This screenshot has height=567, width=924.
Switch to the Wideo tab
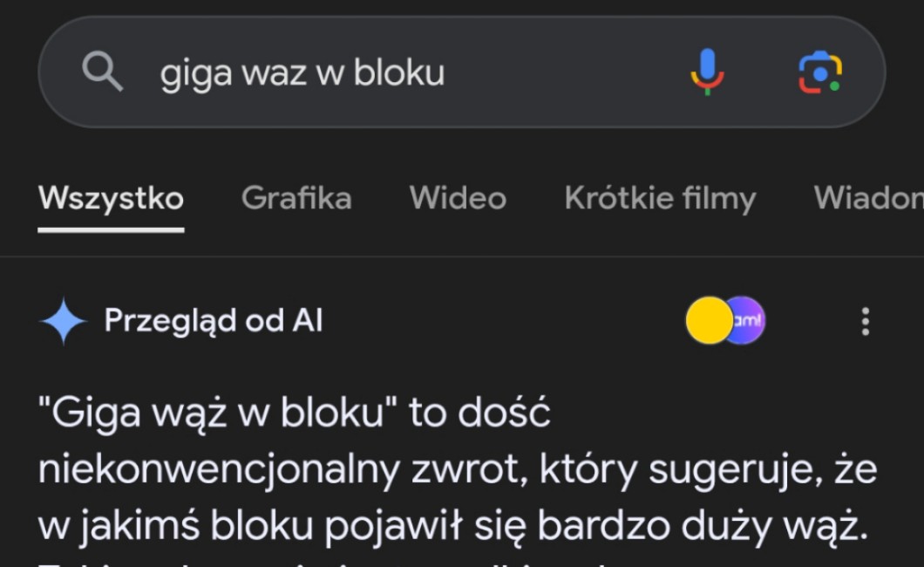tap(458, 198)
